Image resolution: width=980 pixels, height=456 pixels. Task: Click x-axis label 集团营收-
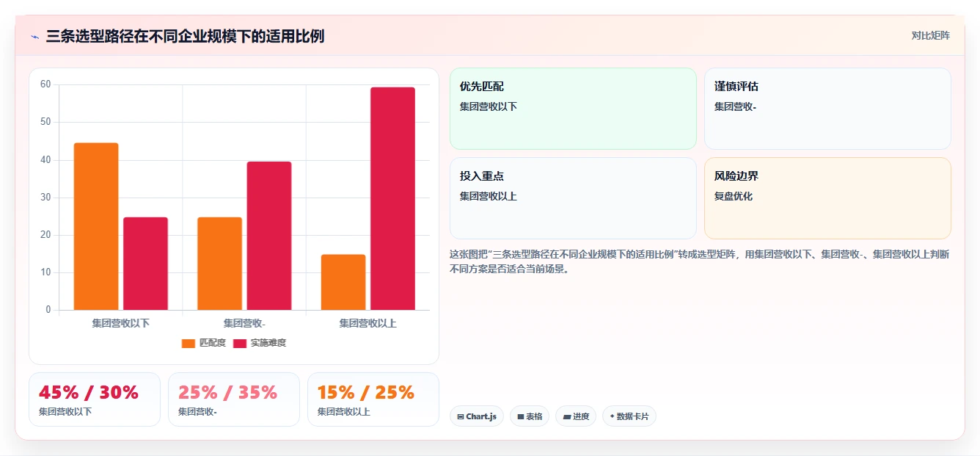(x=244, y=323)
